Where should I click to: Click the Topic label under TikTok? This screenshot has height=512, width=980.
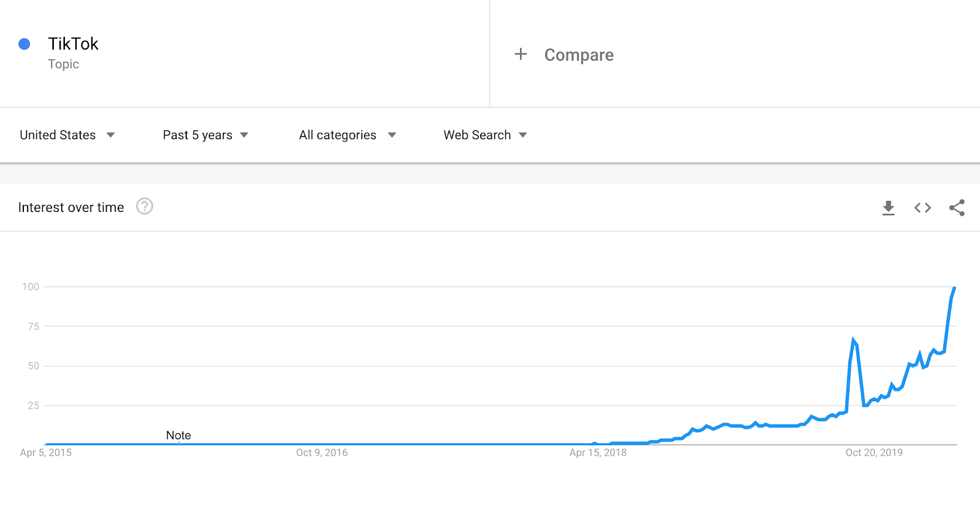(x=64, y=64)
